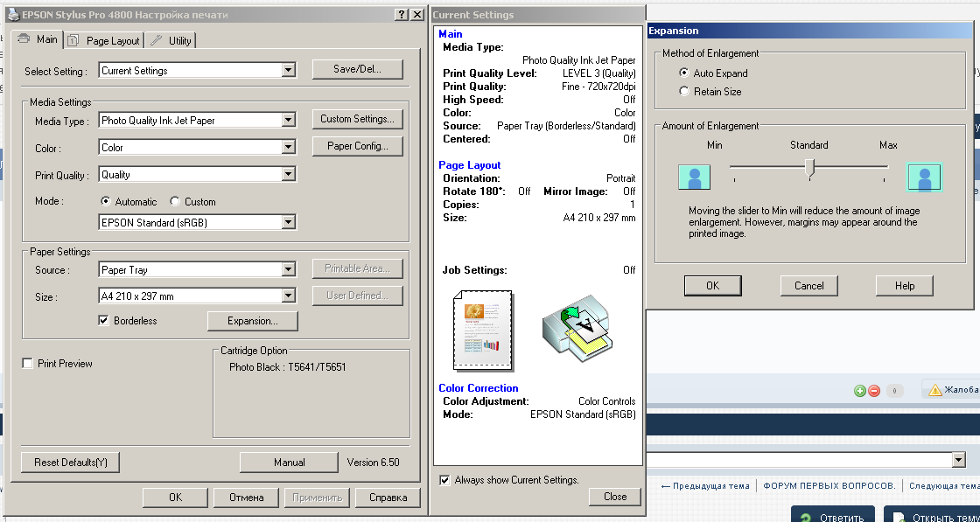The width and height of the screenshot is (980, 522).
Task: Open the Utility tab
Action: [x=171, y=40]
